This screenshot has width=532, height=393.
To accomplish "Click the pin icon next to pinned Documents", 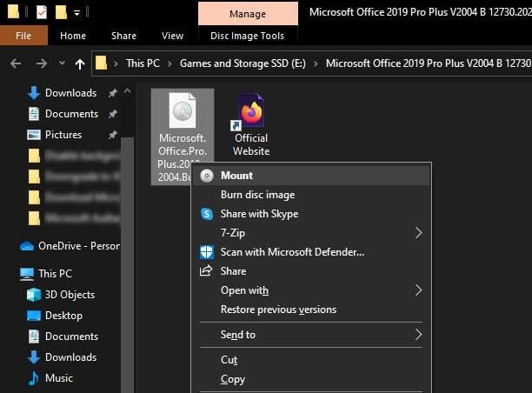I will (x=113, y=114).
